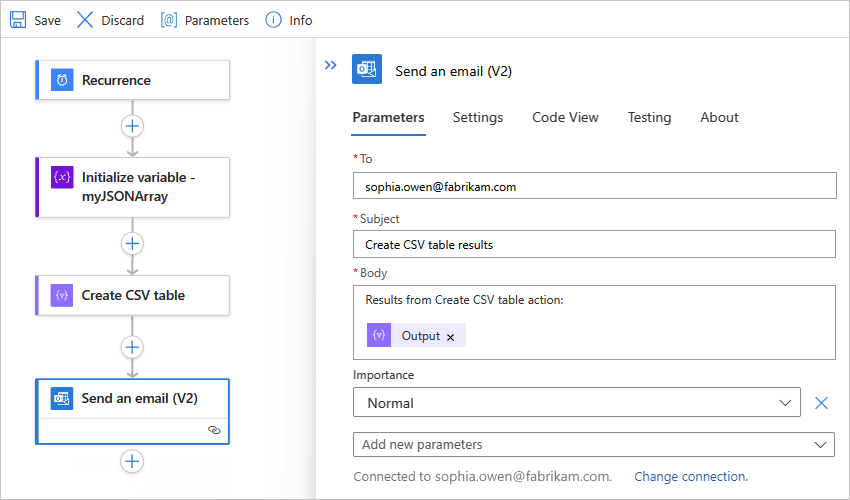Go to the Testing tab
850x500 pixels.
pyautogui.click(x=649, y=117)
